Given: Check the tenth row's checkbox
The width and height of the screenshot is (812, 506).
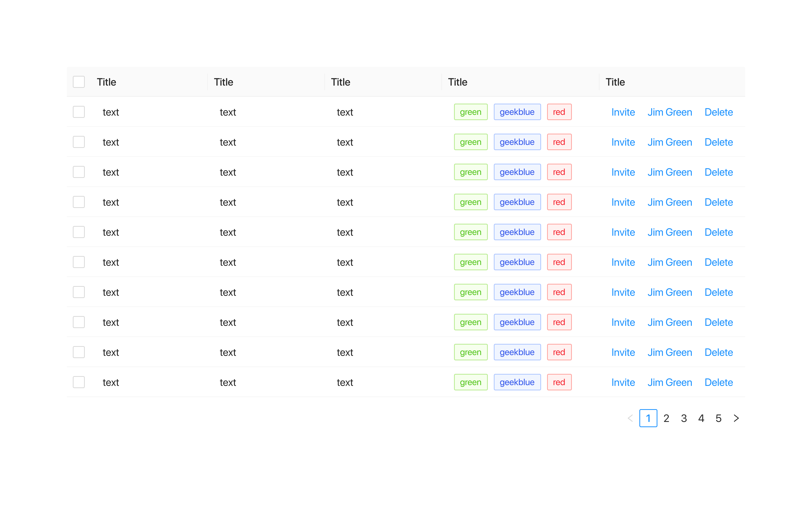Looking at the screenshot, I should click(79, 382).
